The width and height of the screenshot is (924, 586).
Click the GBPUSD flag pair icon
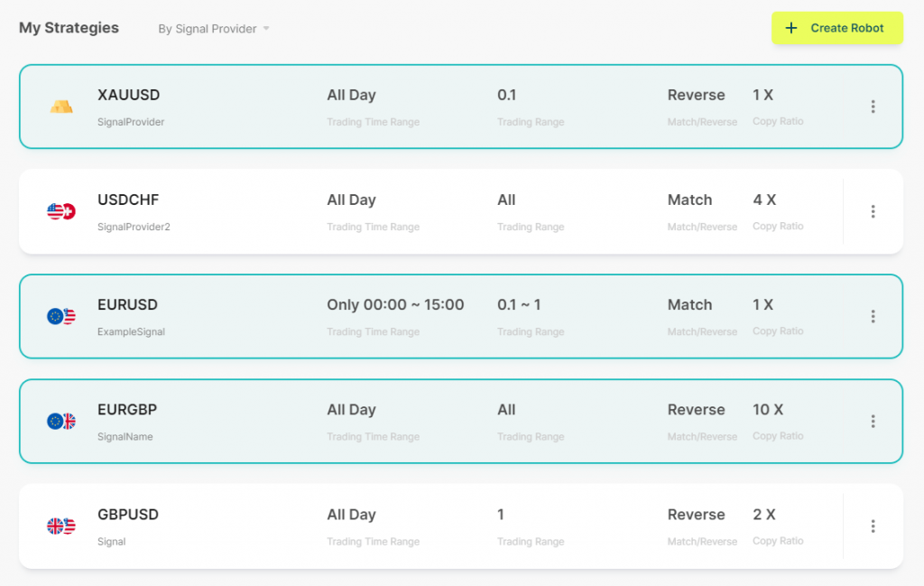click(x=61, y=526)
